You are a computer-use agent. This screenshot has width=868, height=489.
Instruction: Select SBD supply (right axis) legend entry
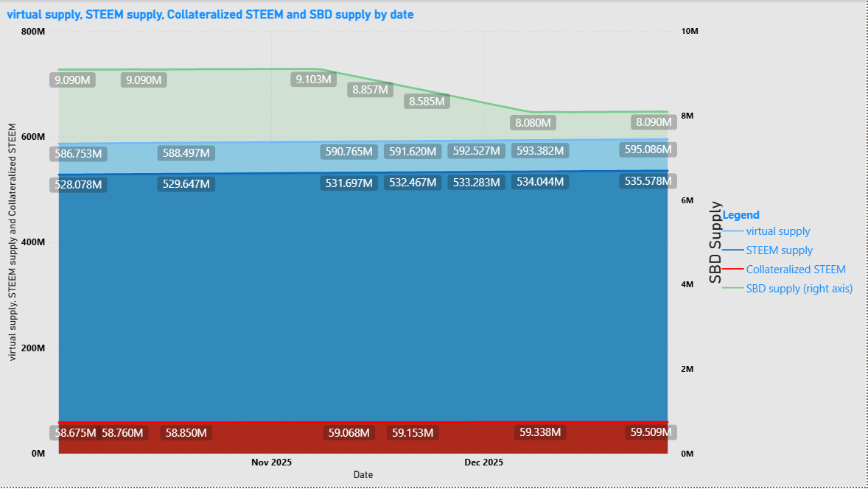point(799,288)
